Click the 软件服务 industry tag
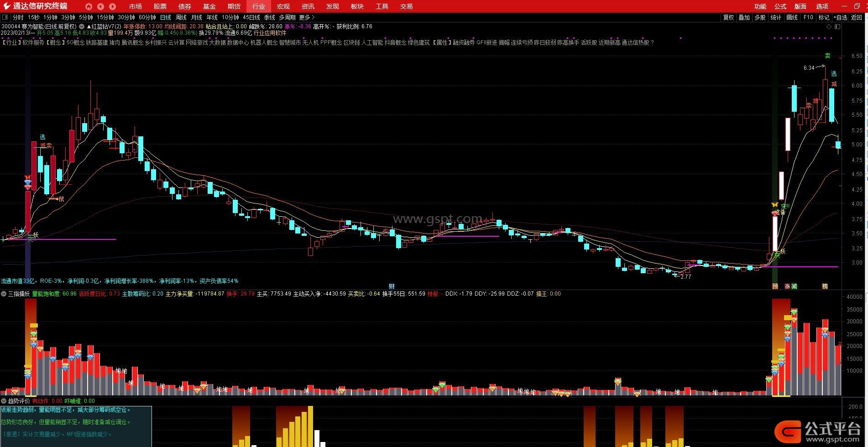The width and height of the screenshot is (868, 447). (33, 42)
